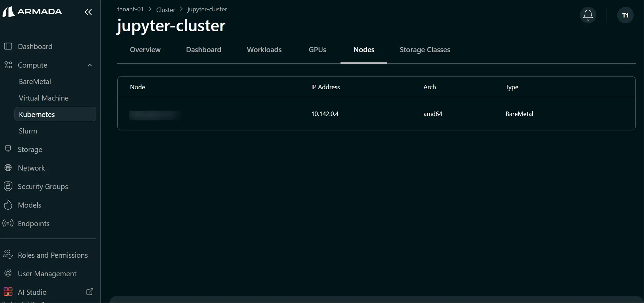Go to Virtual Machine in sidebar
The height and width of the screenshot is (303, 644).
(44, 98)
